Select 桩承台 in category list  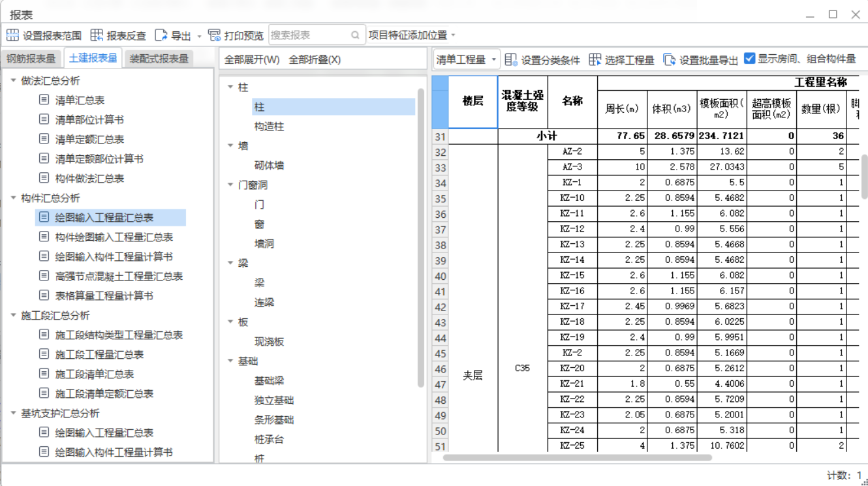click(270, 439)
